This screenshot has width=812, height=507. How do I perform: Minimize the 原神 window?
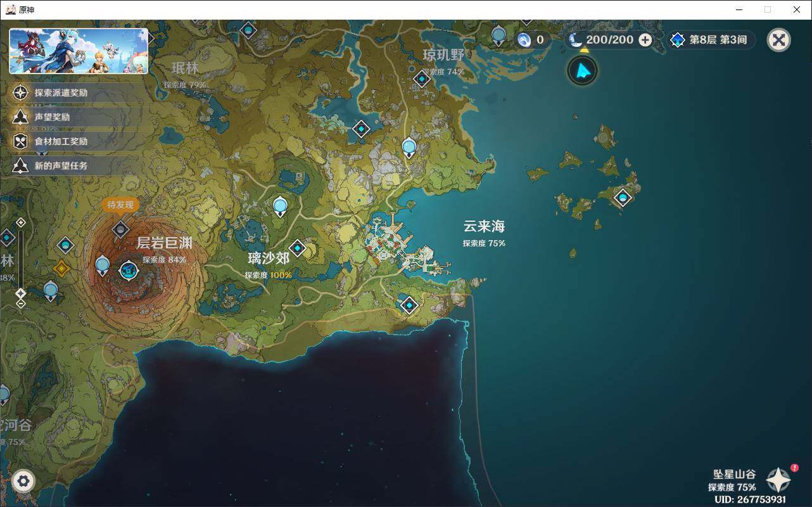(739, 10)
